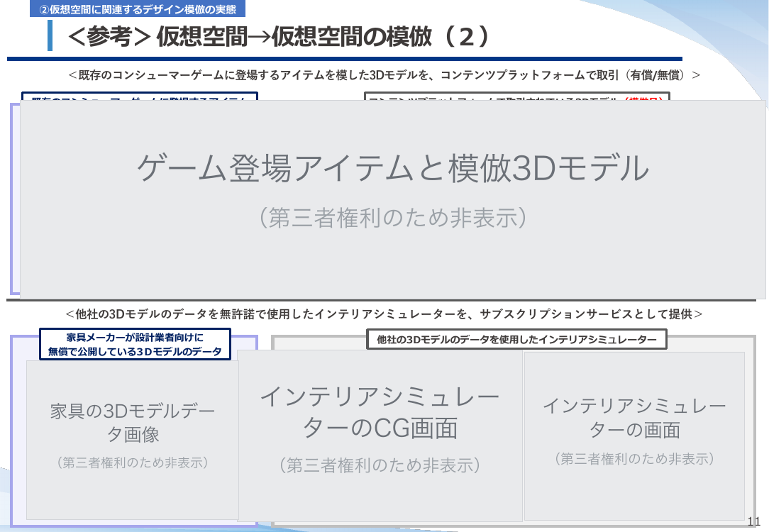This screenshot has height=532, width=769.
Task: Click the page number 11
Action: click(x=754, y=521)
